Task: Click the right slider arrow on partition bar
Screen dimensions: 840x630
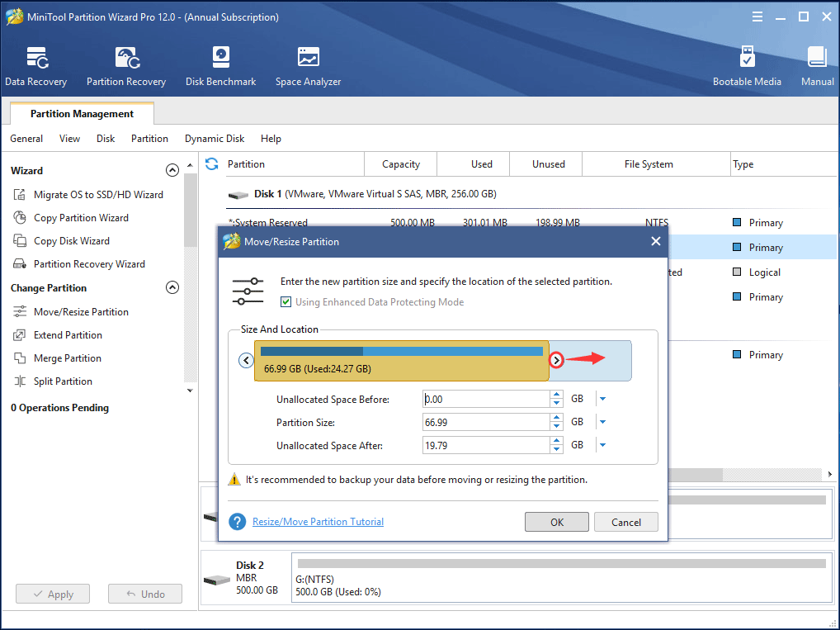Action: [556, 360]
